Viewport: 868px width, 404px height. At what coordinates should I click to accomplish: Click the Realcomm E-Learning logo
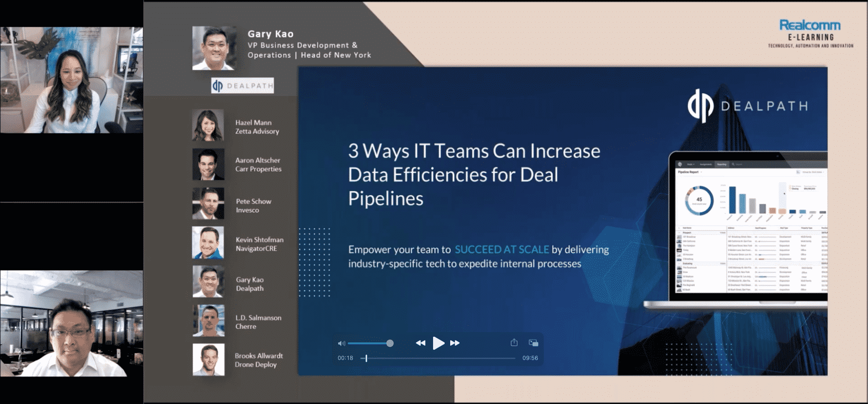pos(811,33)
